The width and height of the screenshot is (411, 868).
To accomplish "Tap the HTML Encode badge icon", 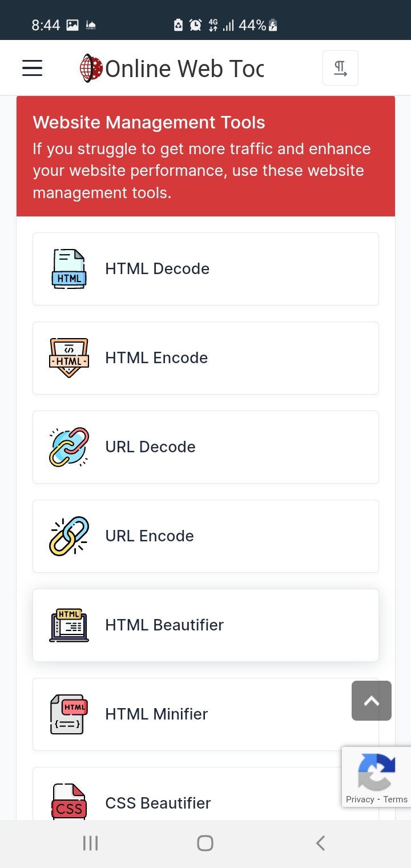I will [69, 358].
